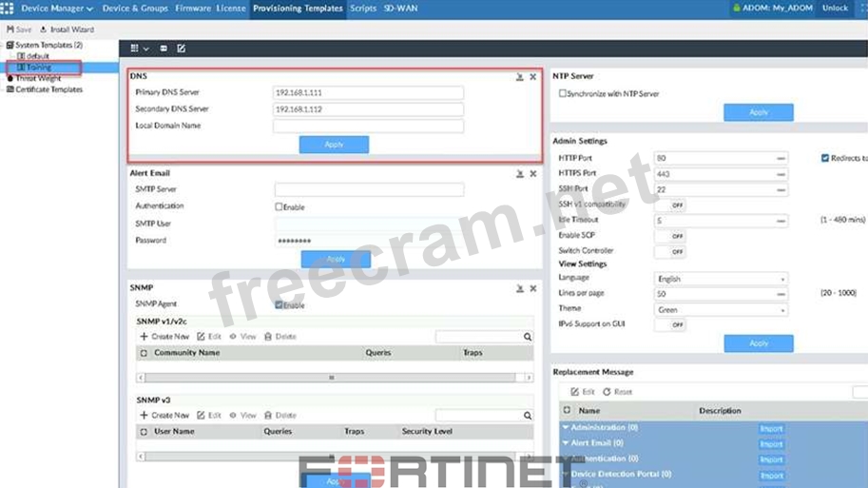Click the Install Wizard toolbar icon
This screenshot has height=488, width=868.
pyautogui.click(x=44, y=29)
